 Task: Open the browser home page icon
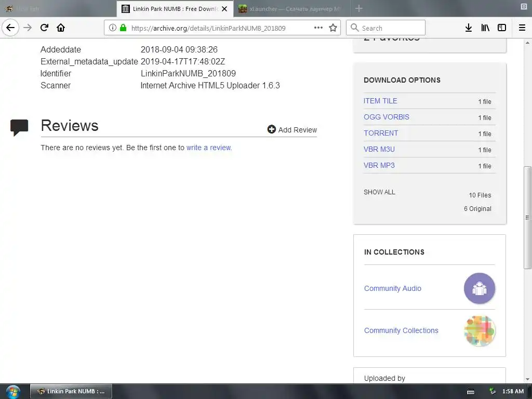[x=61, y=28]
